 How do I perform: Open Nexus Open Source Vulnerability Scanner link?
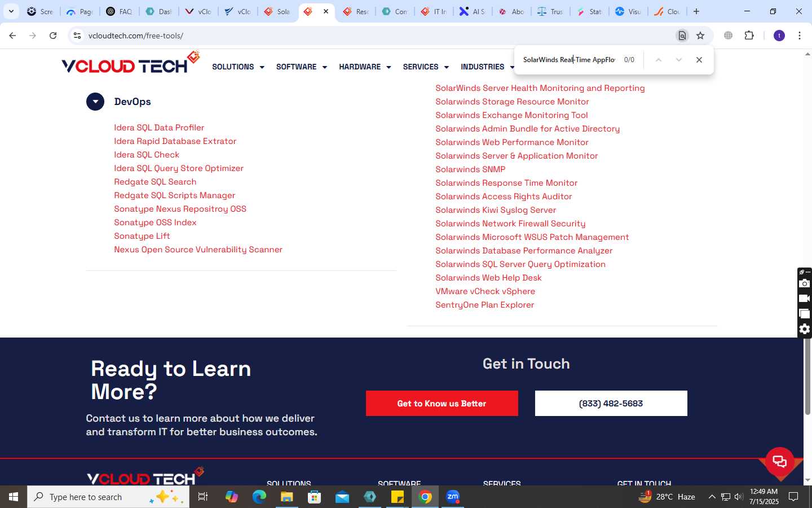click(x=198, y=249)
